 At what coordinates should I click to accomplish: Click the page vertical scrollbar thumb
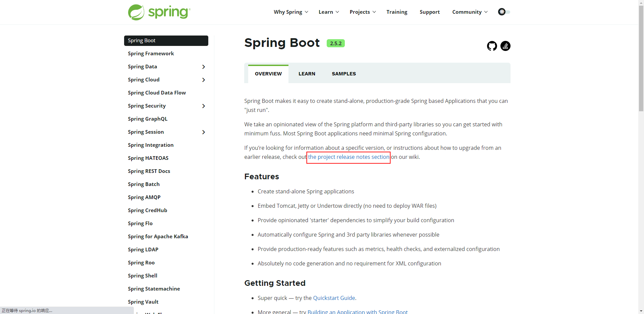click(641, 58)
